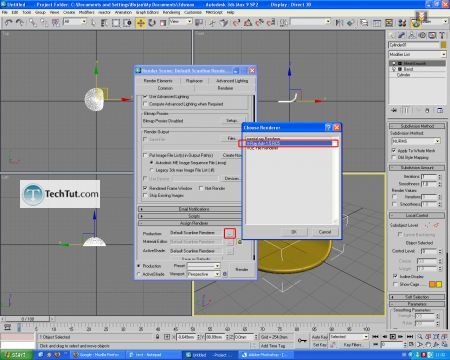Image resolution: width=450 pixels, height=360 pixels.
Task: Click the Redo arrow in main toolbar
Action: point(20,23)
